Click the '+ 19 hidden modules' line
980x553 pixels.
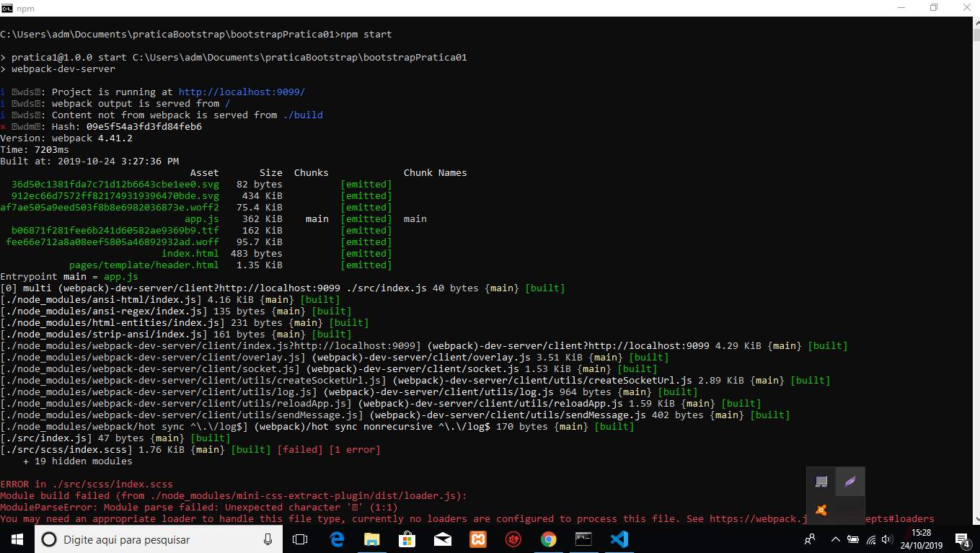[78, 461]
